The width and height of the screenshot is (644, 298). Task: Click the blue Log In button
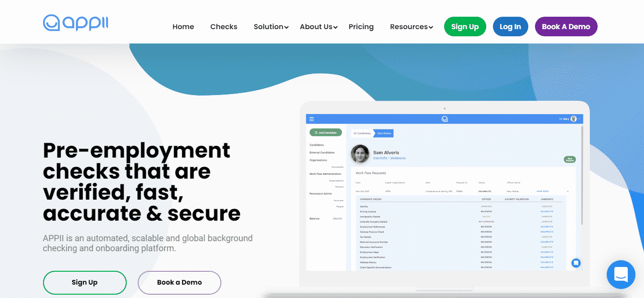[x=510, y=27]
